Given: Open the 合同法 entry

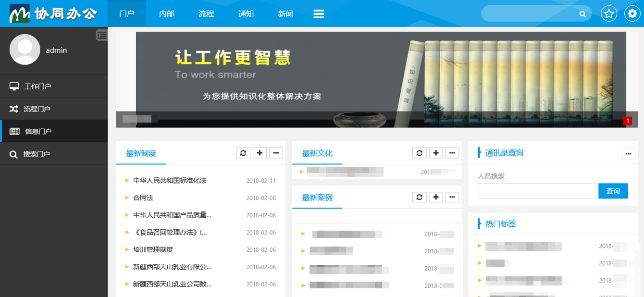Looking at the screenshot, I should pyautogui.click(x=143, y=198).
